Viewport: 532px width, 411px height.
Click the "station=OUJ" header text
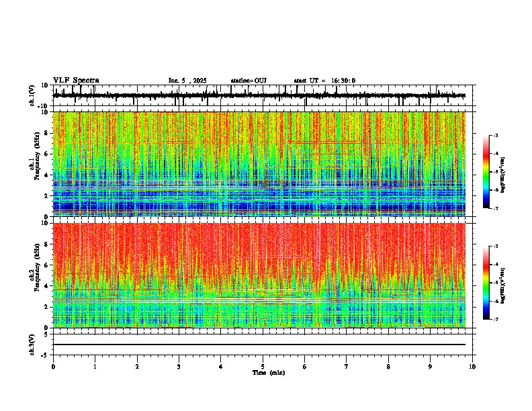pyautogui.click(x=249, y=81)
